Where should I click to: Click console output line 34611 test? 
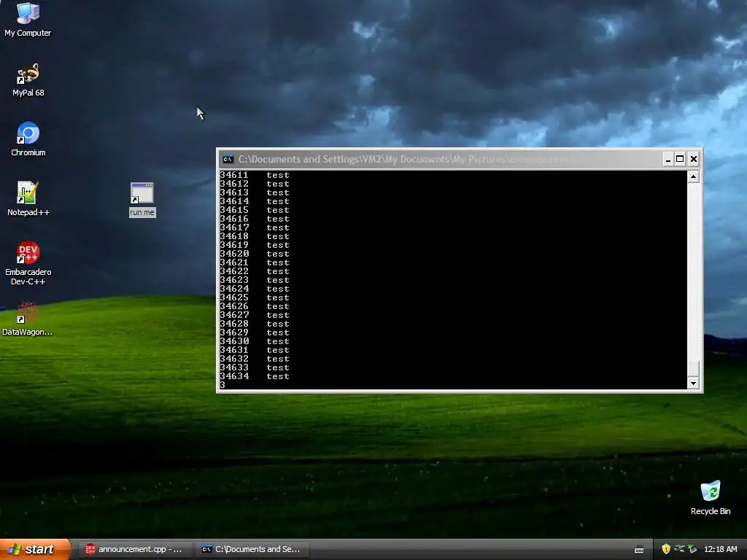(x=255, y=175)
